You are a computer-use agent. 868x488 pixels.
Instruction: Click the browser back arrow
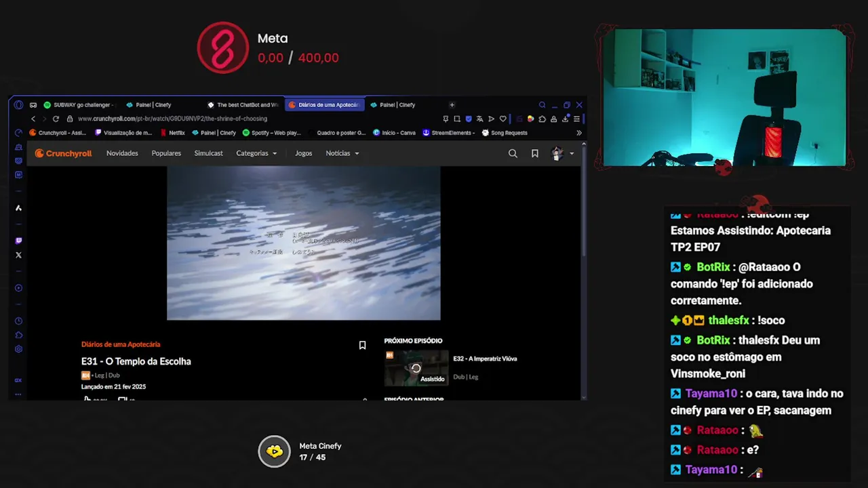tap(33, 119)
